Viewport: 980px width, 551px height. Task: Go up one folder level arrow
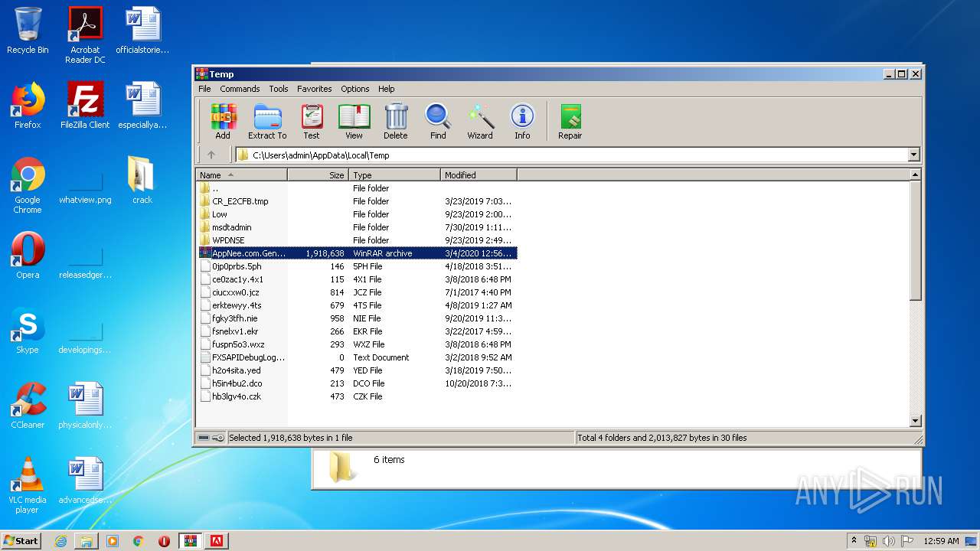pyautogui.click(x=211, y=155)
